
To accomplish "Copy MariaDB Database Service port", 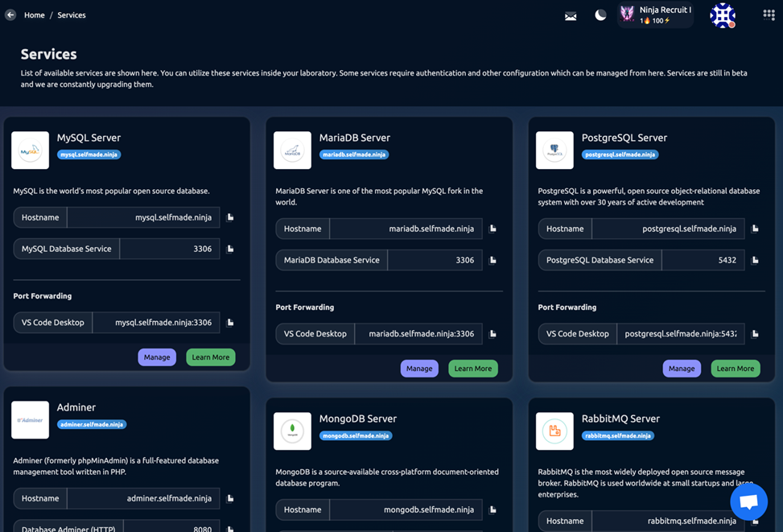I will click(x=492, y=260).
